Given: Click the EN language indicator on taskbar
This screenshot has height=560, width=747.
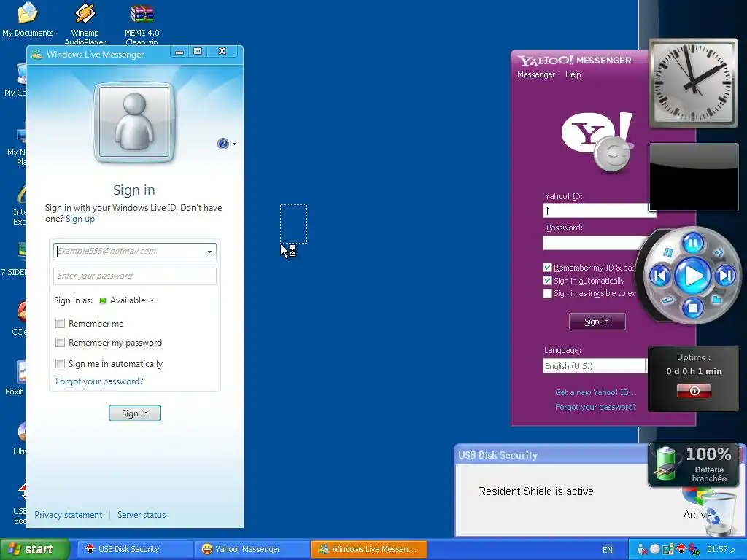Looking at the screenshot, I should pos(608,550).
